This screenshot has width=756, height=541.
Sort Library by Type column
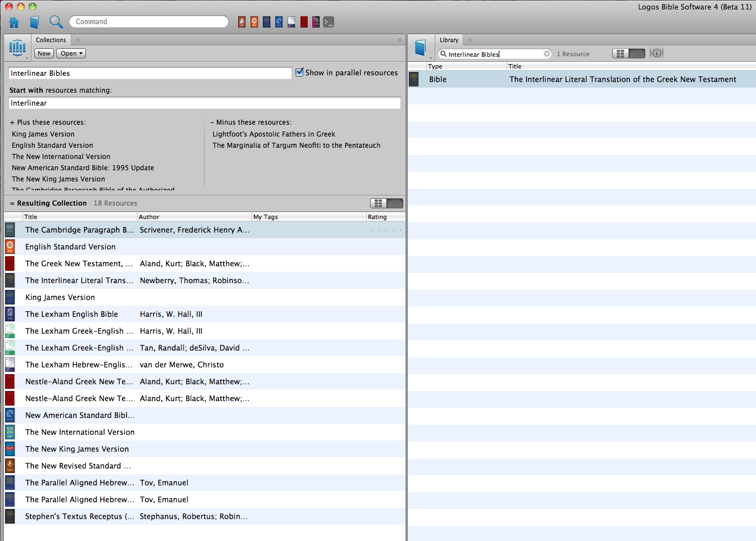point(467,66)
